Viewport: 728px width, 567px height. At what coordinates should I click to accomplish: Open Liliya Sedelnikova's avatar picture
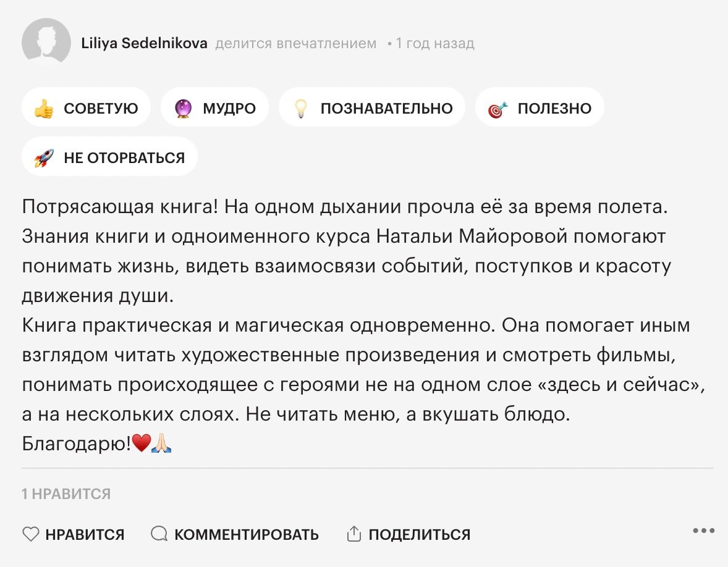click(x=46, y=41)
